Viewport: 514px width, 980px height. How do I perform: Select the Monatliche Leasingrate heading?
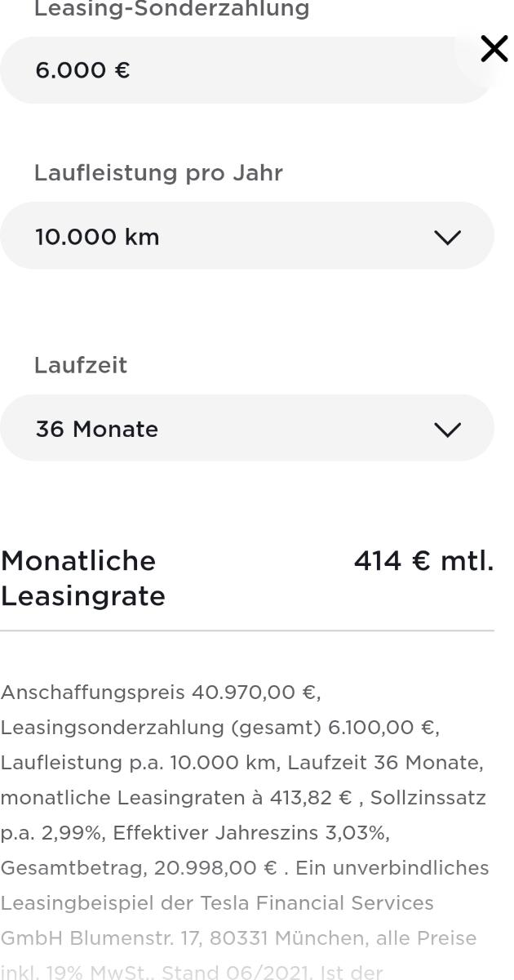point(82,578)
